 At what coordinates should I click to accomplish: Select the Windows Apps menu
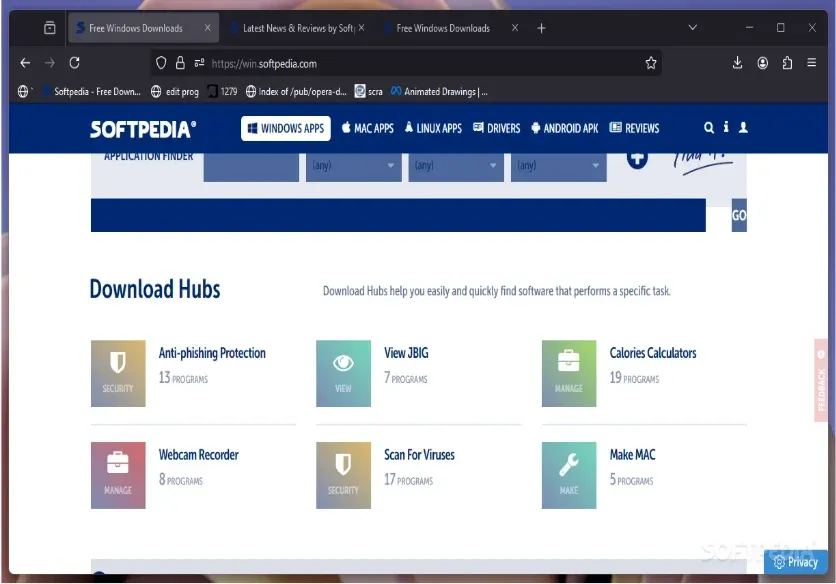[286, 129]
